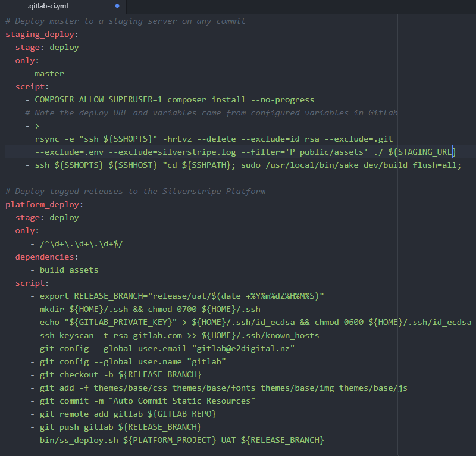This screenshot has width=476, height=456.
Task: Click the staging_deploy job name
Action: click(x=38, y=34)
